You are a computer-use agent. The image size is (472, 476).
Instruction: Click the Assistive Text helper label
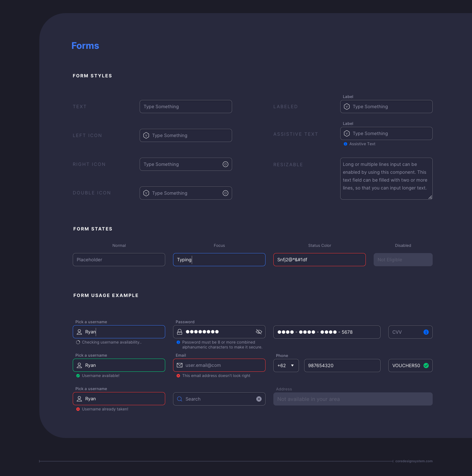(x=362, y=144)
